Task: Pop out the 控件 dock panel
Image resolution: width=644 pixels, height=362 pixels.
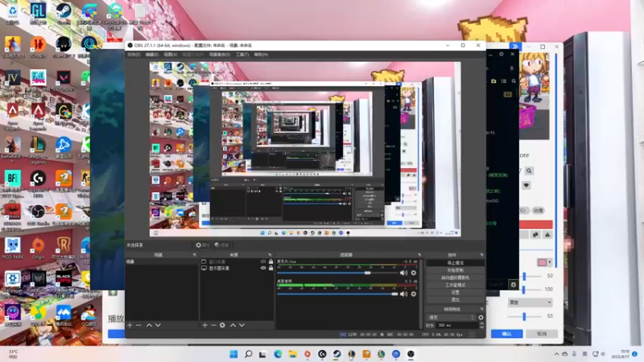Action: point(481,255)
